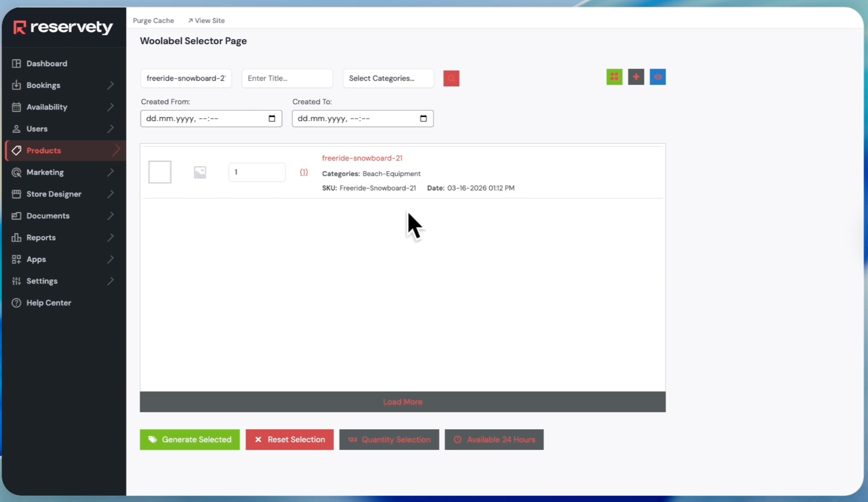Click the green grid view icon
The height and width of the screenshot is (502, 868).
614,77
